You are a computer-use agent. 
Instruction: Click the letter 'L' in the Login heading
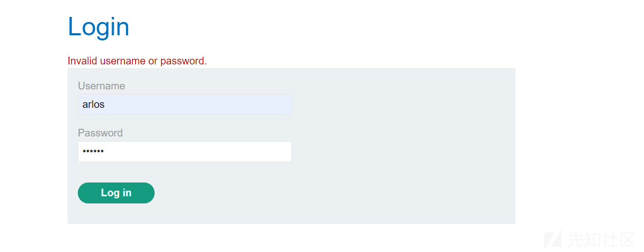[75, 27]
